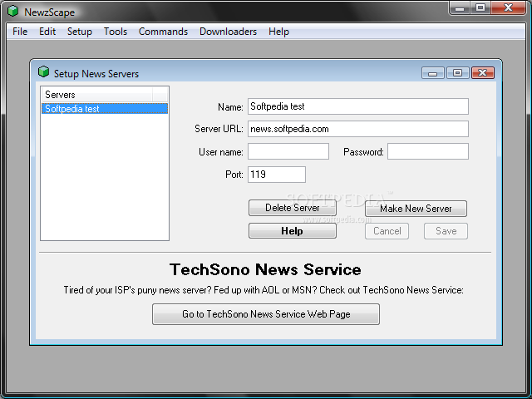
Task: Open Help for news server setup
Action: (x=292, y=231)
